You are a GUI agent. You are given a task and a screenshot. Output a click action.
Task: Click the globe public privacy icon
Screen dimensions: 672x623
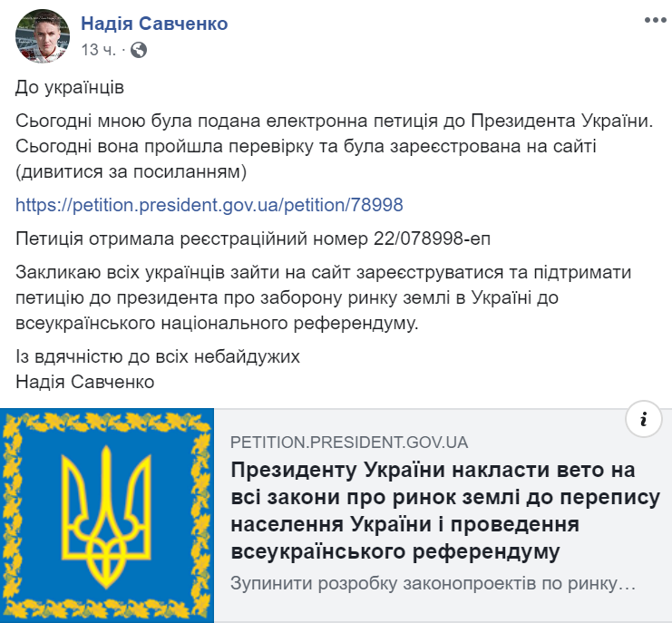pos(139,50)
